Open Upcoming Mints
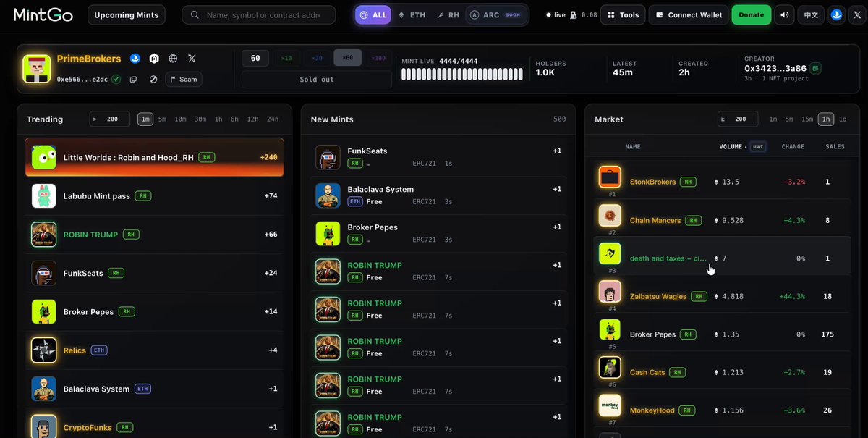868x438 pixels. (127, 14)
